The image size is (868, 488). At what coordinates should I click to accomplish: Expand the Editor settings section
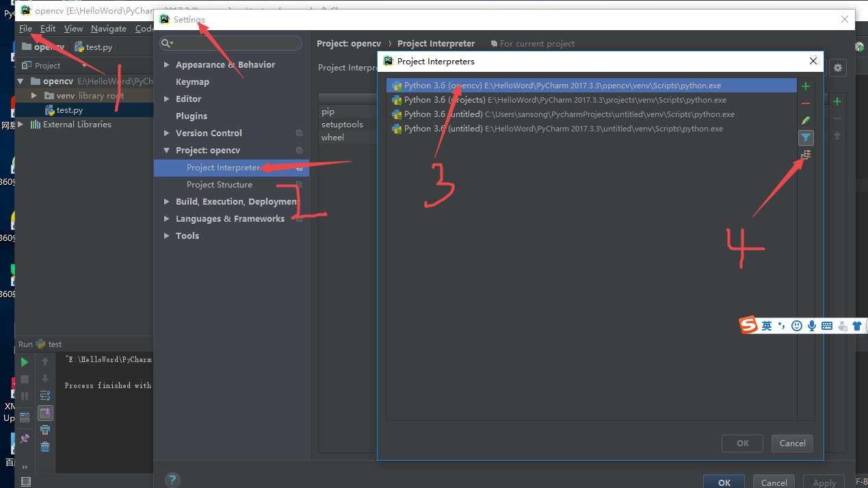coord(167,99)
